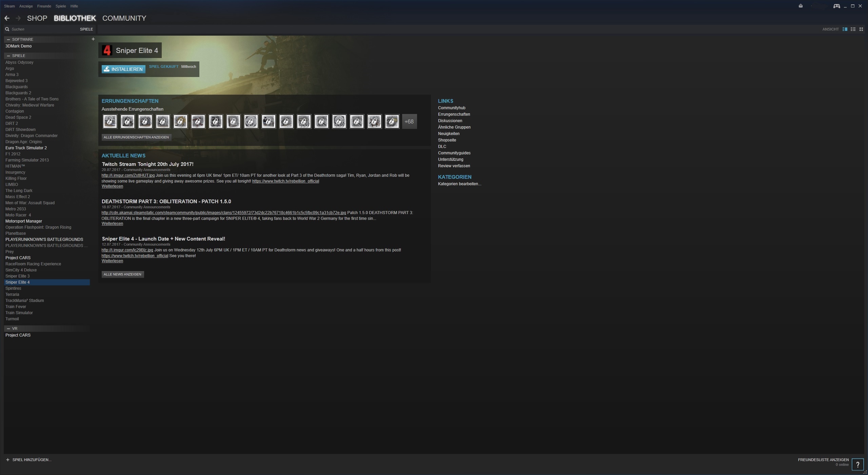Switch to detail view layout
Screen dimensions: 868x475
point(845,29)
